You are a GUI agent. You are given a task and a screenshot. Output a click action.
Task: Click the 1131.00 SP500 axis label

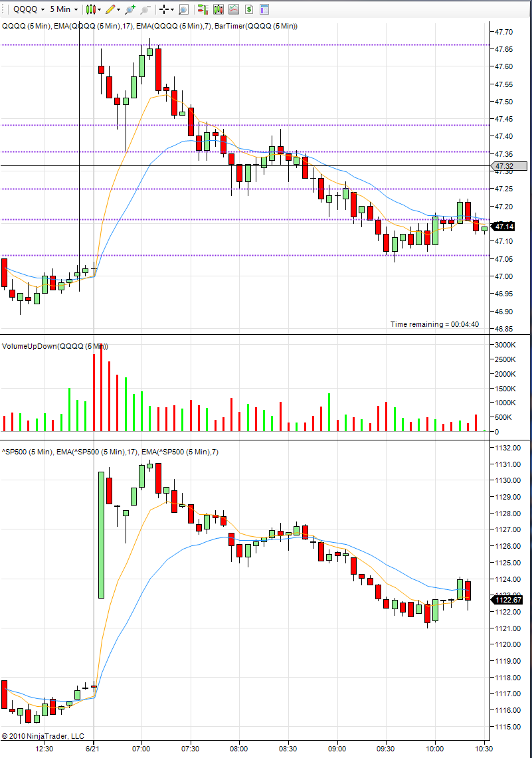pyautogui.click(x=508, y=464)
